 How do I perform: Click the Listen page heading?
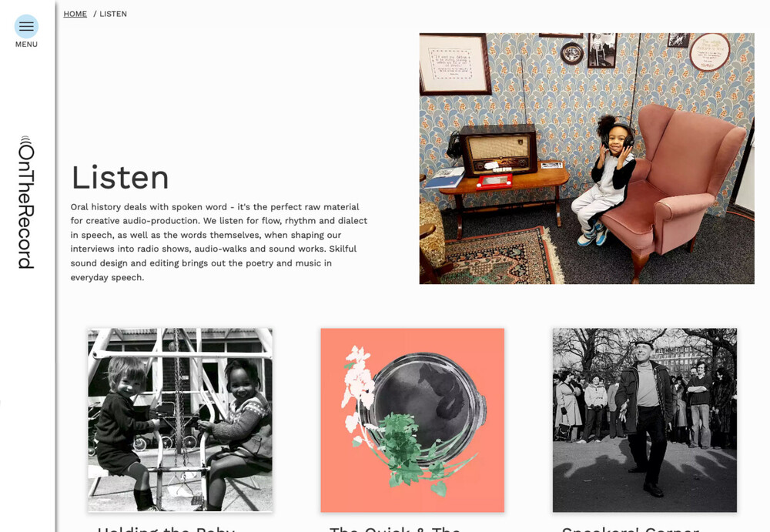tap(120, 177)
